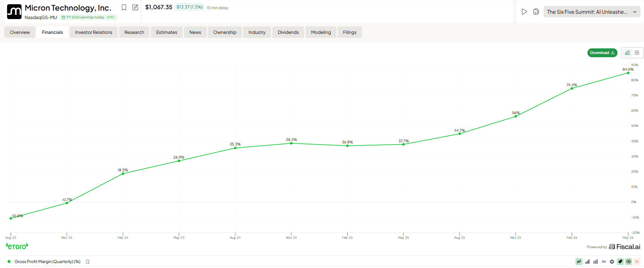
Task: Remove the Gross Profit Margin series
Action: coord(637,262)
